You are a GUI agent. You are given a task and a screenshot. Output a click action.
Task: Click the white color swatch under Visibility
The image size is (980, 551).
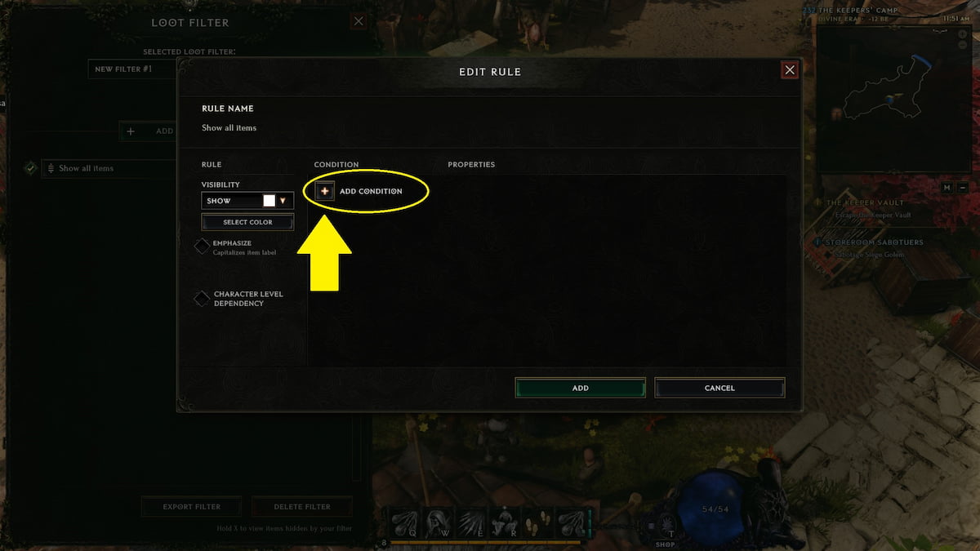pos(269,201)
